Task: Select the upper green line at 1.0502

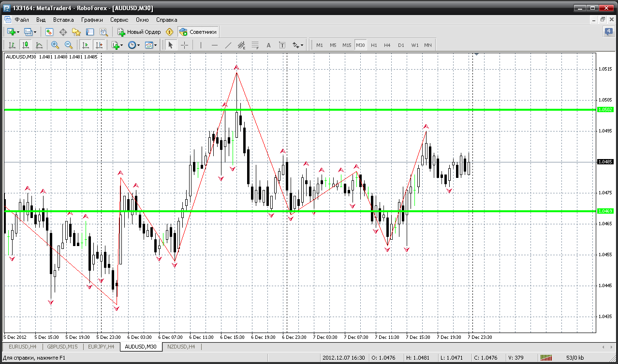Action: tap(300, 110)
